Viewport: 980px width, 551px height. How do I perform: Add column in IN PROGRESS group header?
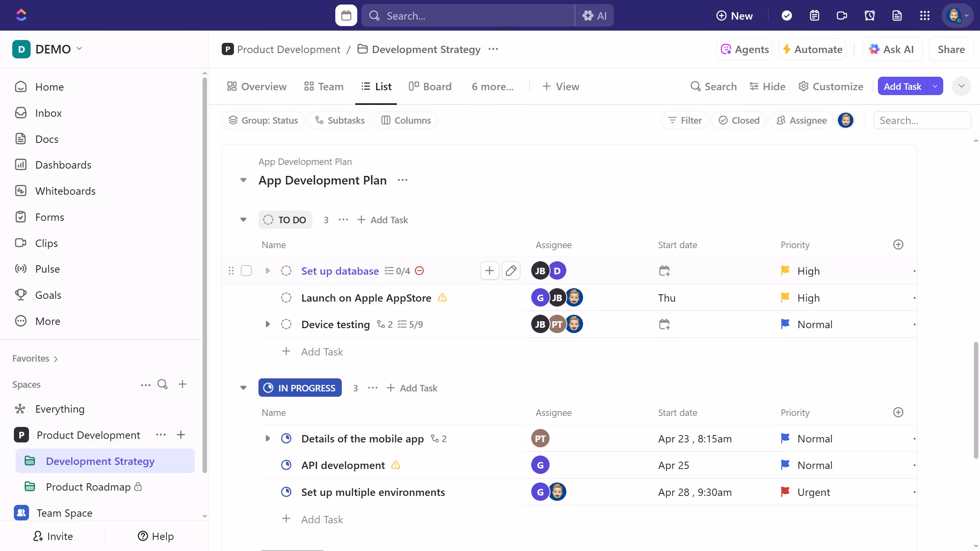[898, 413]
